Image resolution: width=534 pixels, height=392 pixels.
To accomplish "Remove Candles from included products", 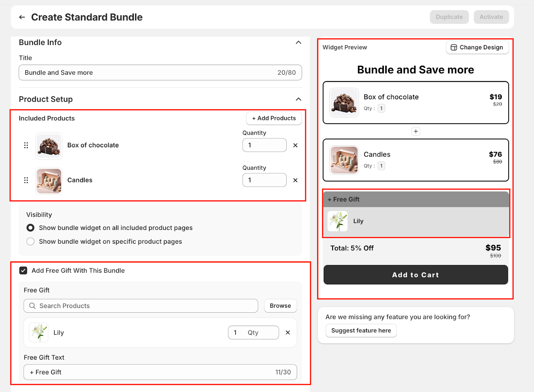I will point(295,180).
